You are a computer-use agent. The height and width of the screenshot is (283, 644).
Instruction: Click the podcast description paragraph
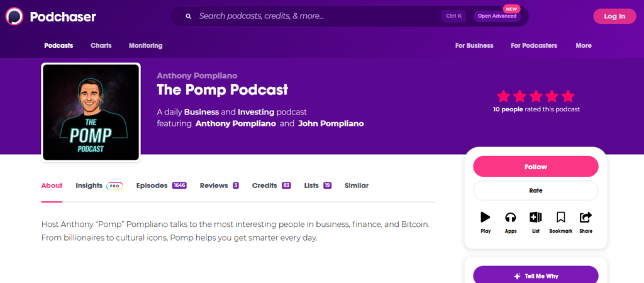[235, 231]
